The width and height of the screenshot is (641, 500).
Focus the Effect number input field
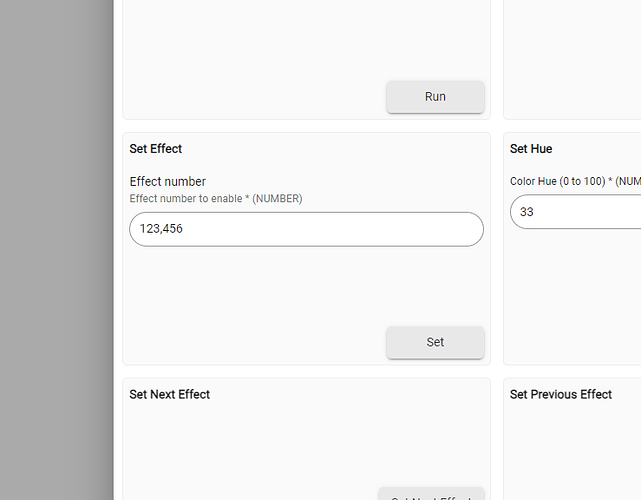coord(306,229)
